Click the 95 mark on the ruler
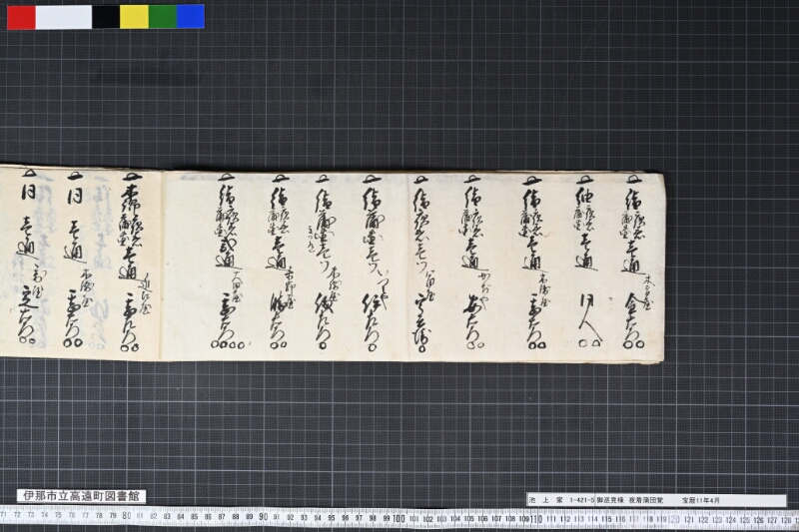The height and width of the screenshot is (532, 799). pyautogui.click(x=332, y=518)
